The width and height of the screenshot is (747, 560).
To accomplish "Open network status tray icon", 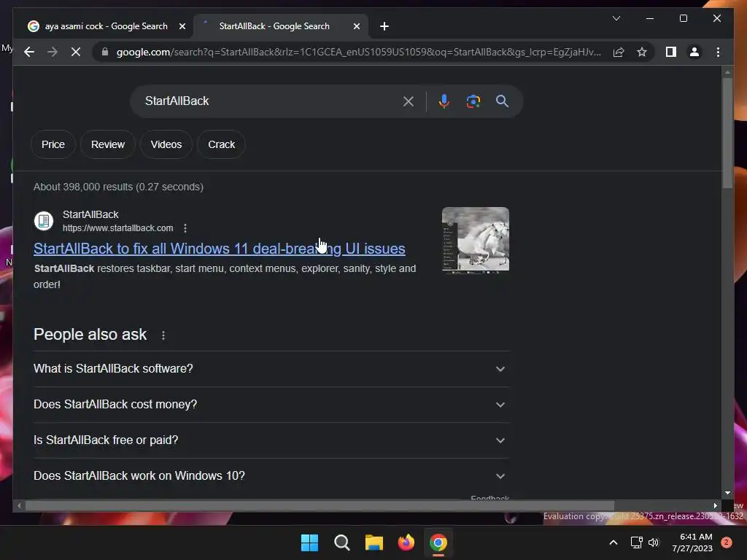I will 636,542.
